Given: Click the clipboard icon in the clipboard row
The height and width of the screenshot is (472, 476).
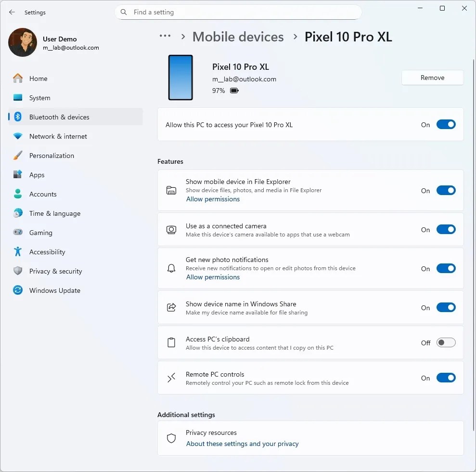Looking at the screenshot, I should 171,342.
